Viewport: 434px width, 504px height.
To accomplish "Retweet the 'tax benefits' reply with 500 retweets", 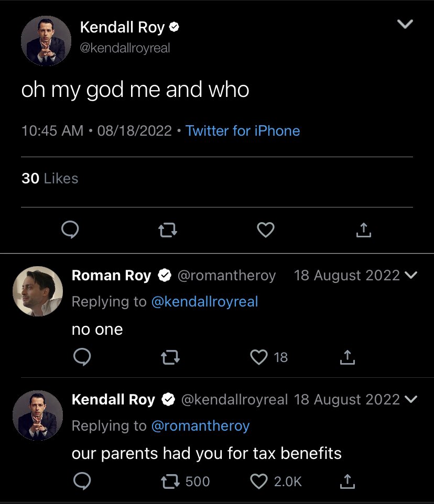I will point(168,481).
